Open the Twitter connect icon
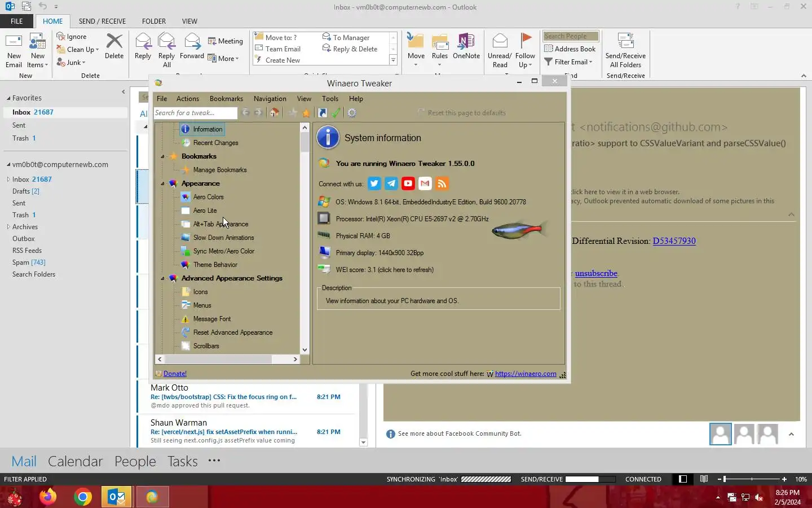This screenshot has height=508, width=812. [374, 183]
